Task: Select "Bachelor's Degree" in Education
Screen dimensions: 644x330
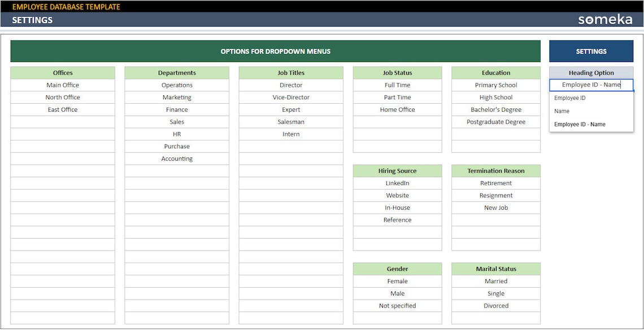Action: click(x=495, y=109)
